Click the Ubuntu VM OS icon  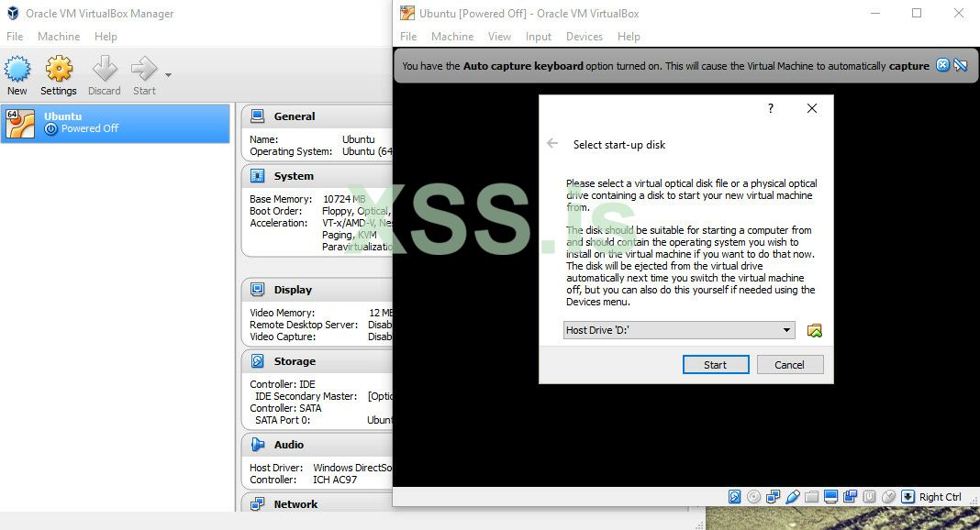pyautogui.click(x=20, y=124)
